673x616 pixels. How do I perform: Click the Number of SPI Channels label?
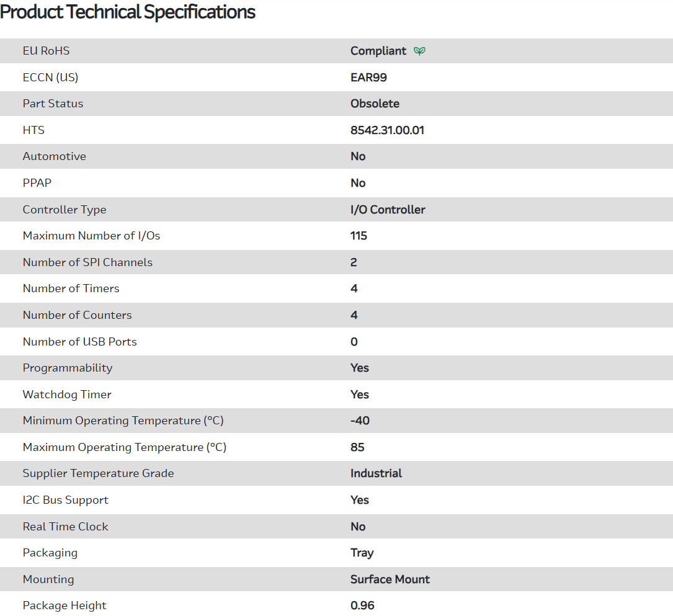(x=87, y=262)
